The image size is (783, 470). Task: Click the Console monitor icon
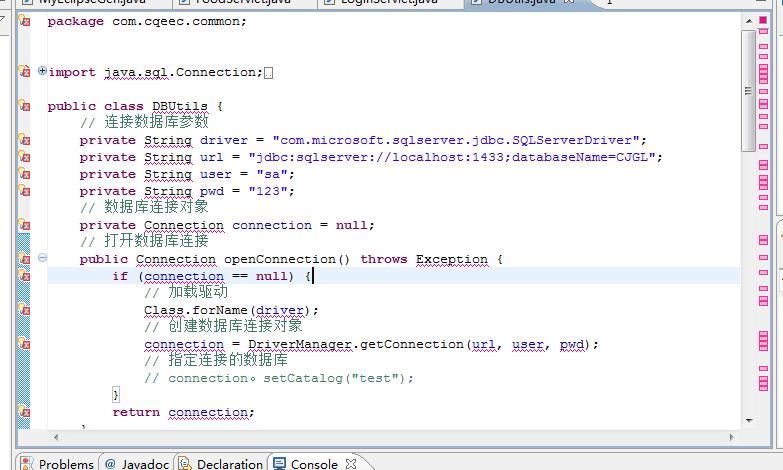click(x=279, y=464)
